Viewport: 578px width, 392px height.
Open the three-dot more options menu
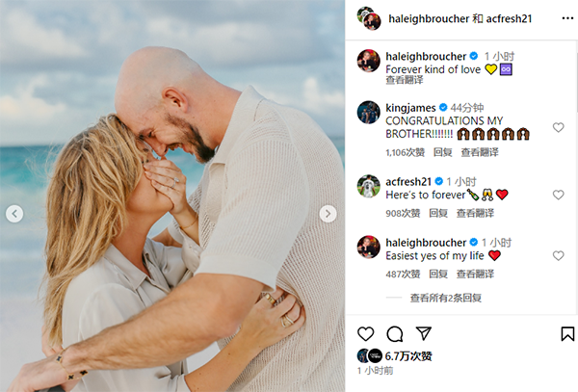click(x=567, y=18)
